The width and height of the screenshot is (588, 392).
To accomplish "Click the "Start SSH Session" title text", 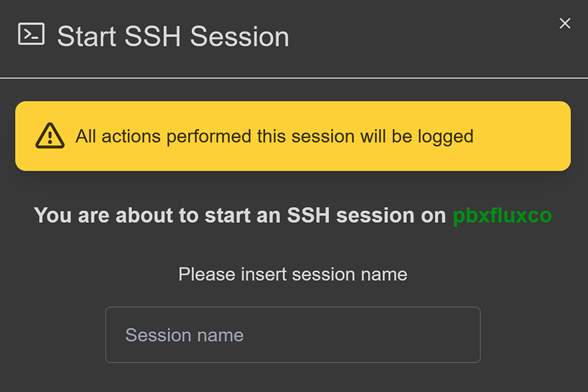I will (172, 36).
